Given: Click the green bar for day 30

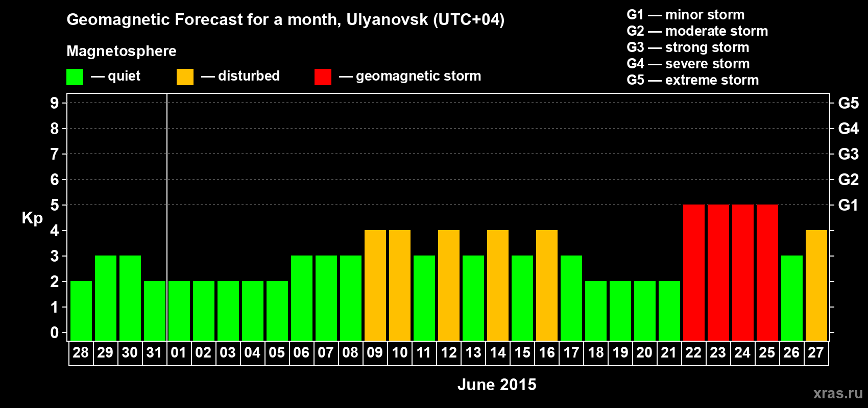Looking at the screenshot, I should pos(130,298).
